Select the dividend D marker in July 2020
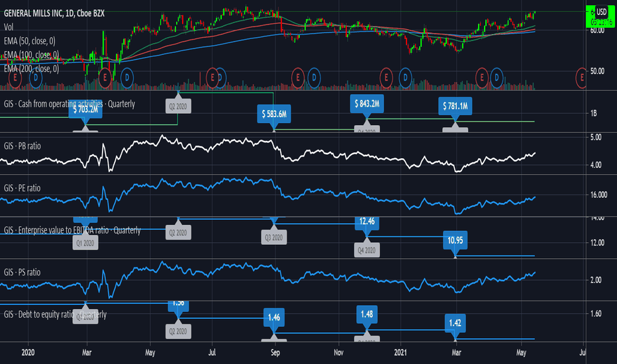Viewport: 617px width, 364px height. [x=220, y=78]
